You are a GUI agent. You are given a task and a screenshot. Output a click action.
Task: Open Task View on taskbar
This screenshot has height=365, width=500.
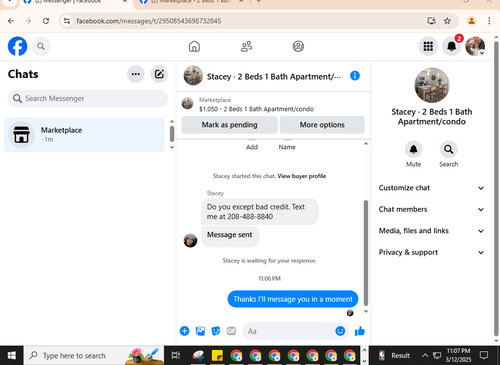[x=175, y=355]
